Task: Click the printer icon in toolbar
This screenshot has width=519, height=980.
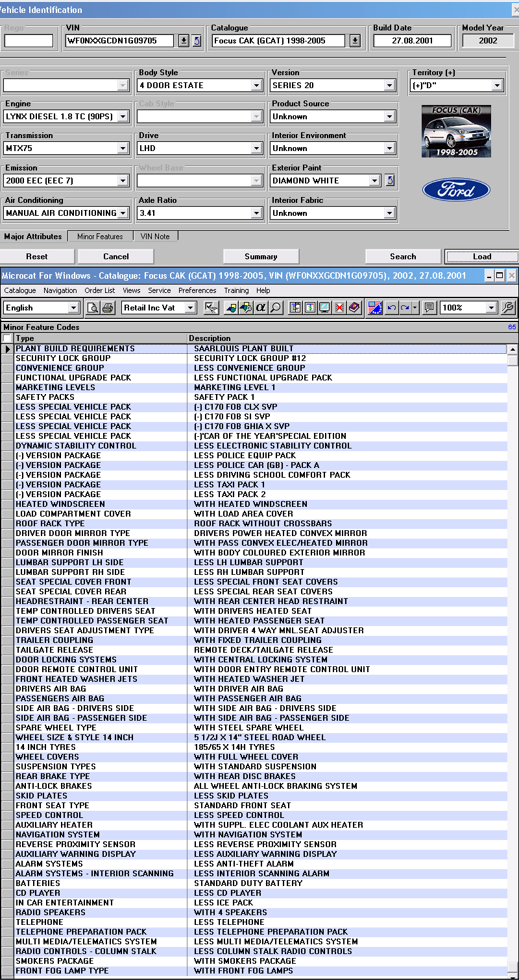Action: tap(108, 308)
